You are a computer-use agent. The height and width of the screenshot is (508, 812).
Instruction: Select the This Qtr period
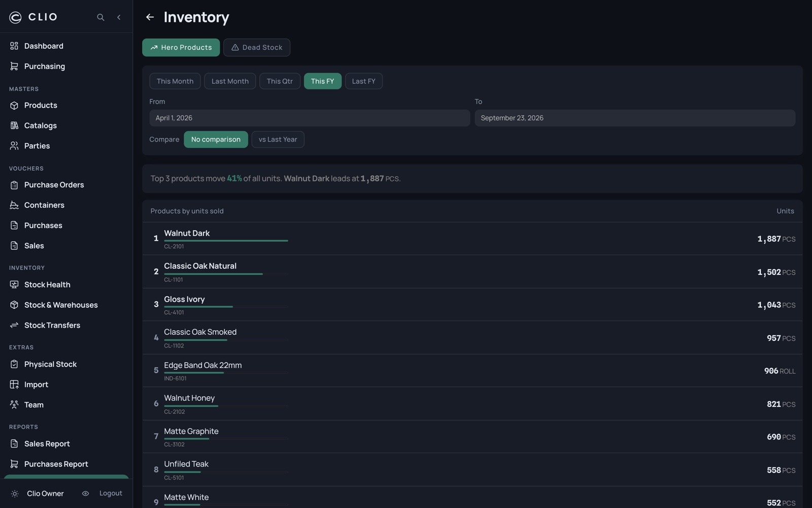click(280, 81)
